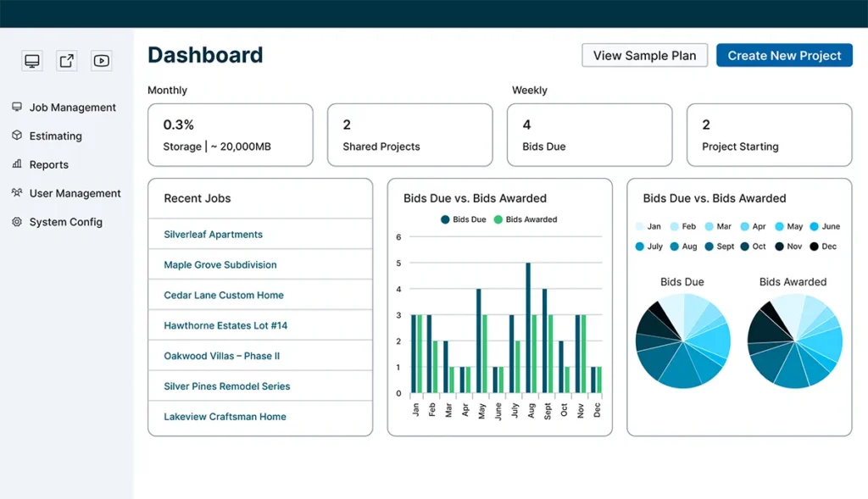Screen dimensions: 868x499
Task: Open the Cedar Lane Custom Home job
Action: pos(224,296)
